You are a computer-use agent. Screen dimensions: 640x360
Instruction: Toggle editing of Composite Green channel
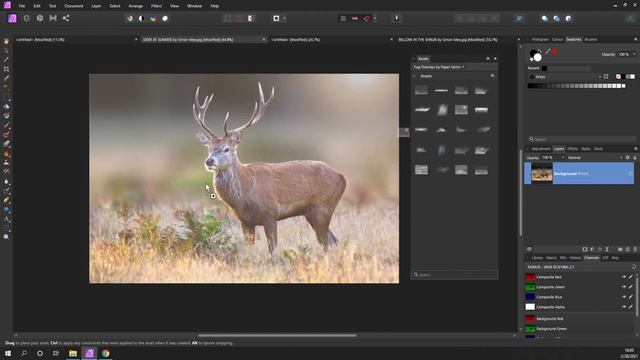point(631,287)
